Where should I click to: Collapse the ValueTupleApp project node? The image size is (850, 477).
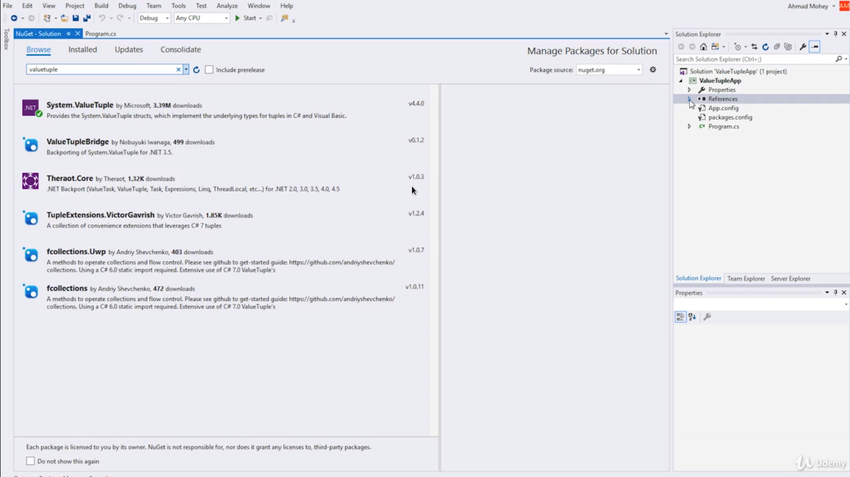[x=681, y=81]
